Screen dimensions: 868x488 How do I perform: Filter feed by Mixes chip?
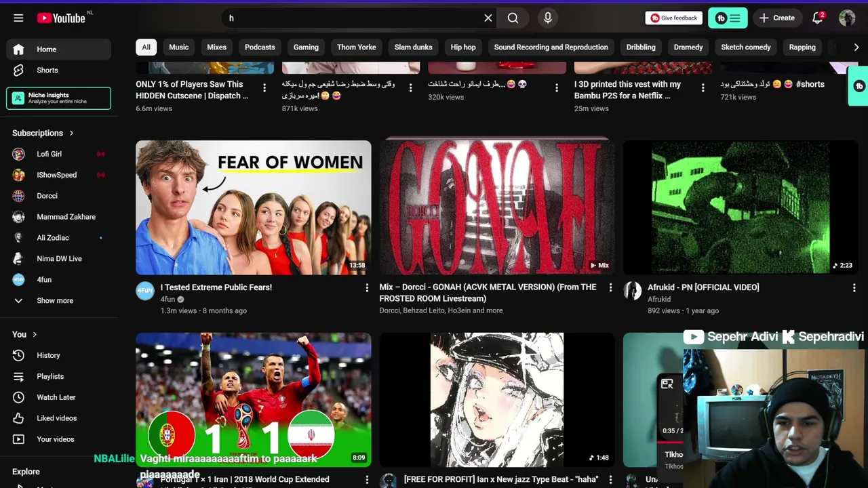coord(217,47)
